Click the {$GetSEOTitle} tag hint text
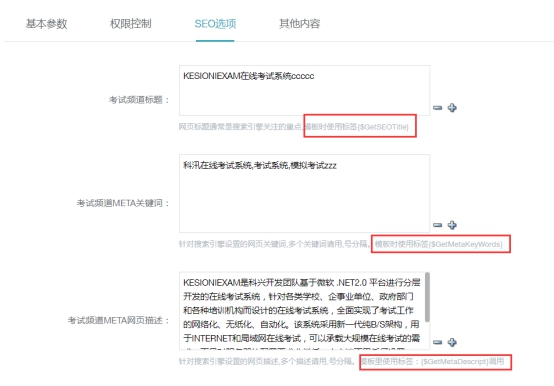Image resolution: width=554 pixels, height=386 pixels. (383, 127)
